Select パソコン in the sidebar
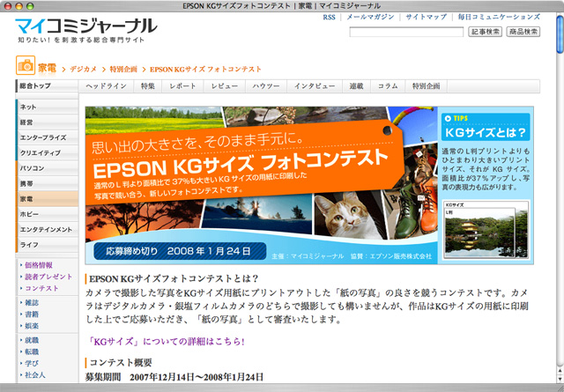The image size is (564, 392). pyautogui.click(x=47, y=168)
